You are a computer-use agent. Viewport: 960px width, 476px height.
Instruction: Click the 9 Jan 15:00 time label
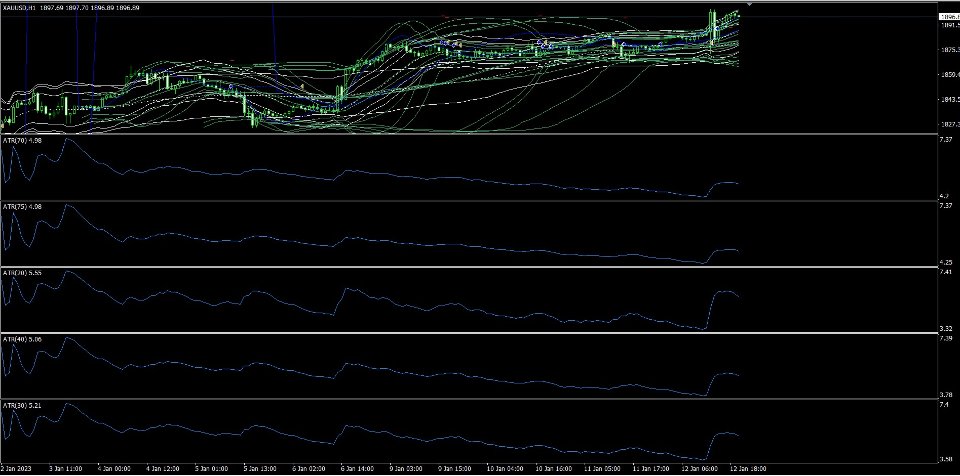[x=454, y=469]
